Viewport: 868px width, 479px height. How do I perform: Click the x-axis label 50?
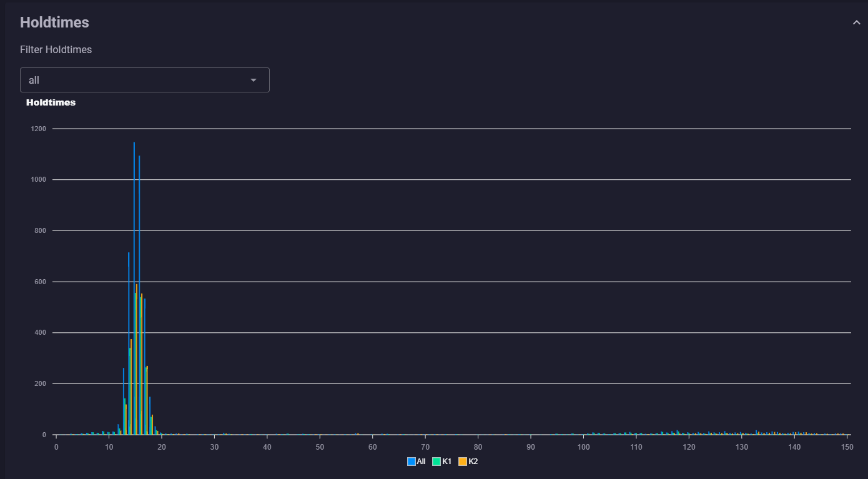[x=320, y=447]
